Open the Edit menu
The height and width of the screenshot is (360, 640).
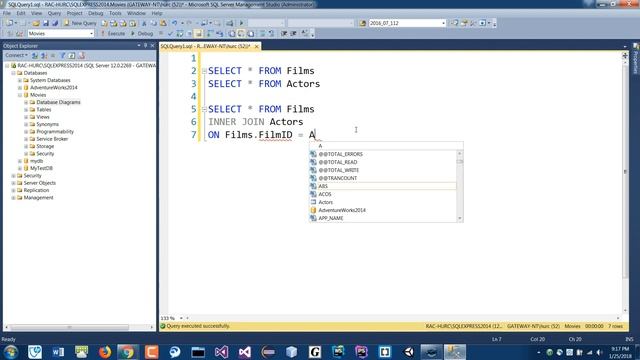coord(21,13)
